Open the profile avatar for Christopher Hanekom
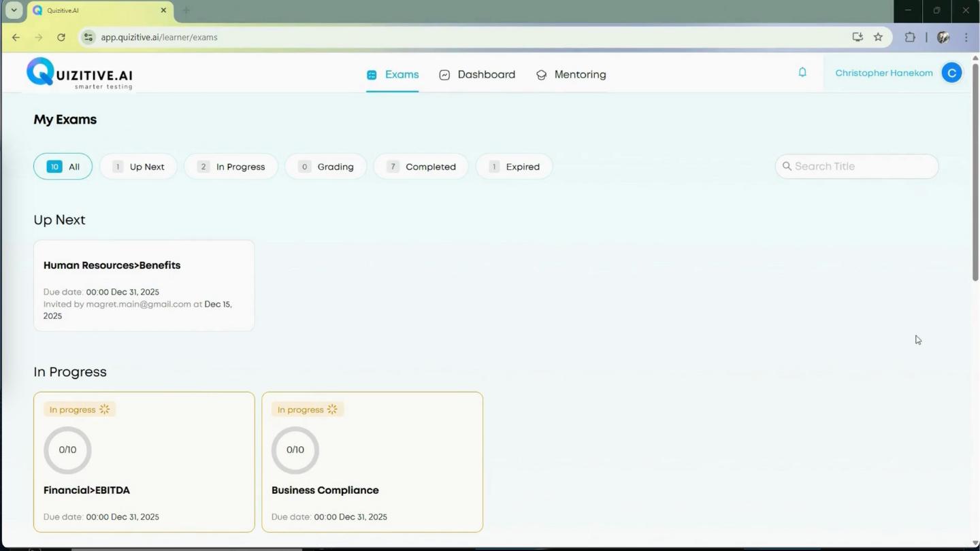 (951, 73)
